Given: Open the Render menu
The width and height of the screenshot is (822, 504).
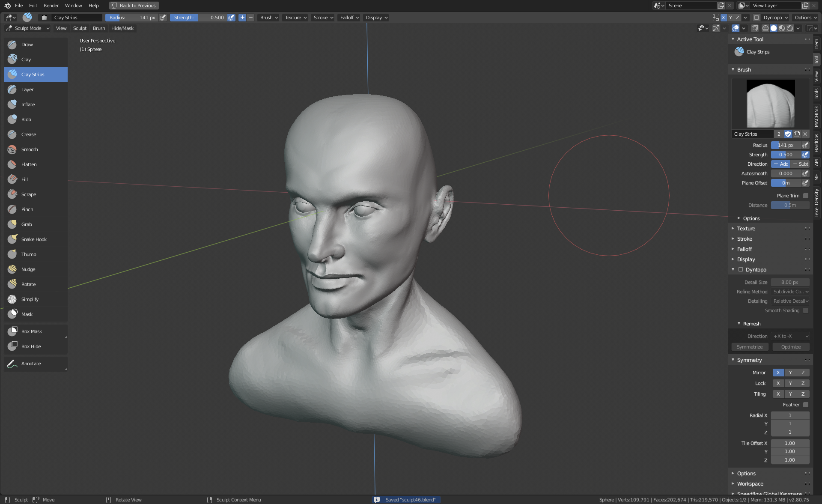Looking at the screenshot, I should coord(51,6).
